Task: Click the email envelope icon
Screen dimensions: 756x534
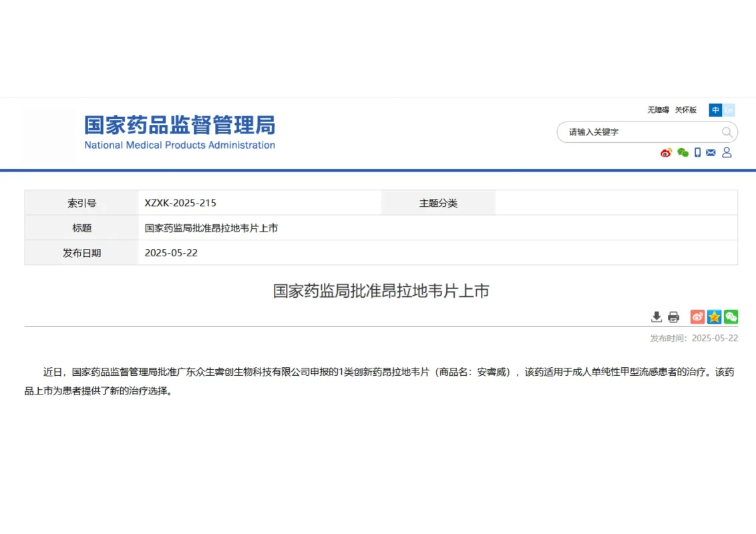Action: 711,153
